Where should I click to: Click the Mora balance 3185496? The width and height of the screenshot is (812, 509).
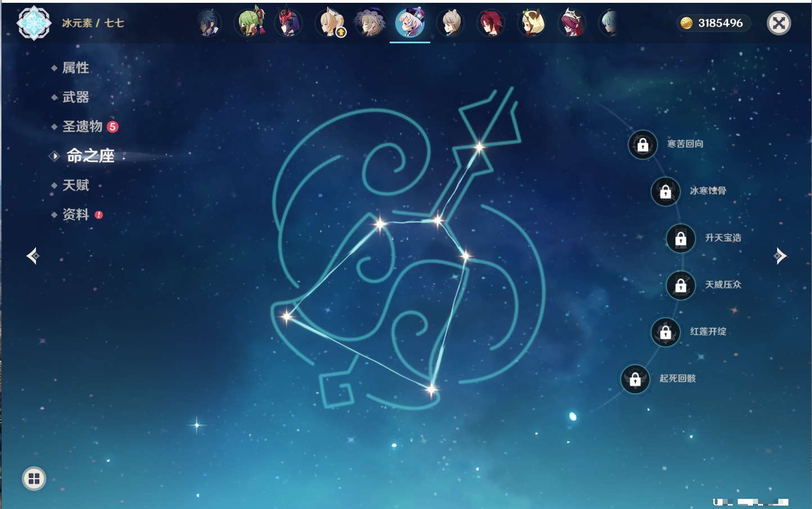pos(720,23)
